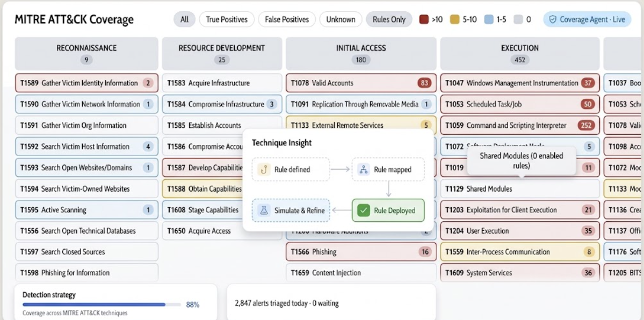
Task: Open the Initial Access column header
Action: coord(361,53)
